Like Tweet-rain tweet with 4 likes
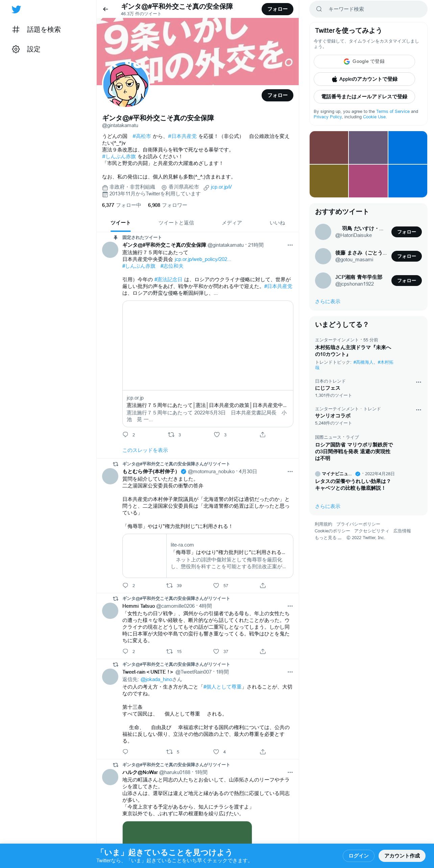434x868 pixels. pos(216,752)
